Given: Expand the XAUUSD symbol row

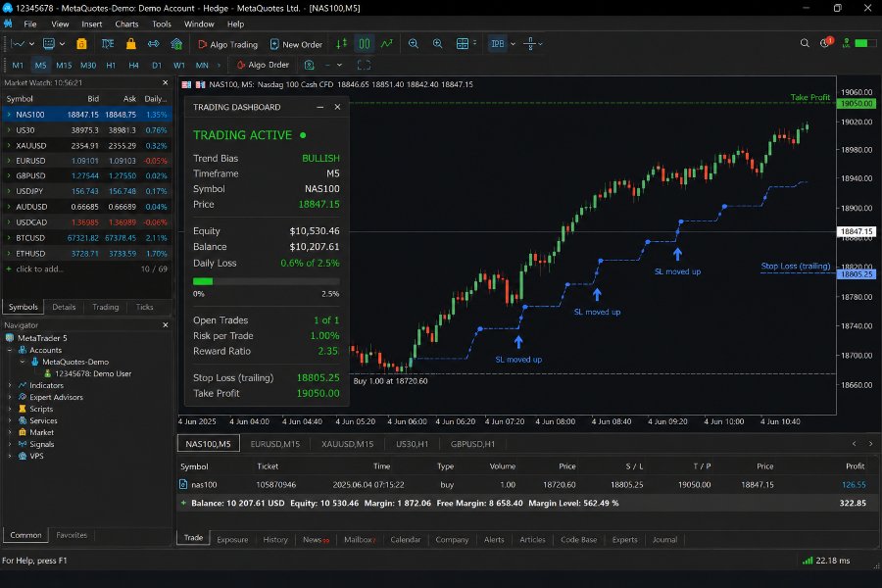Looking at the screenshot, I should tap(9, 146).
